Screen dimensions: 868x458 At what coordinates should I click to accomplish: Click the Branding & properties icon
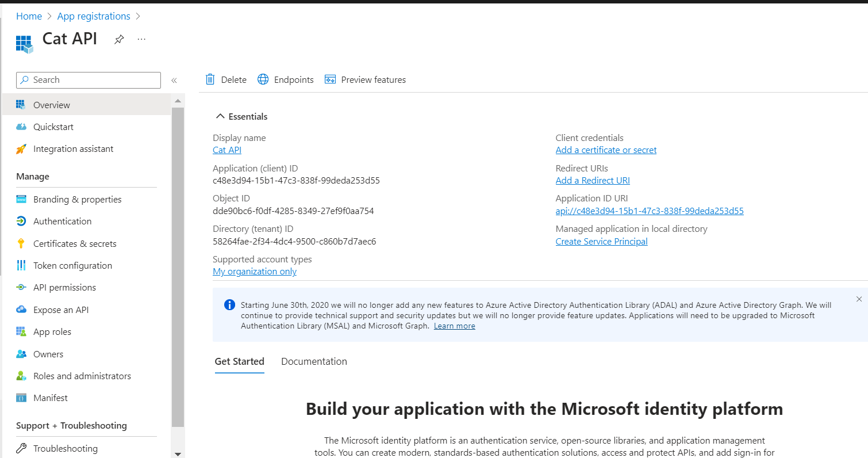21,199
